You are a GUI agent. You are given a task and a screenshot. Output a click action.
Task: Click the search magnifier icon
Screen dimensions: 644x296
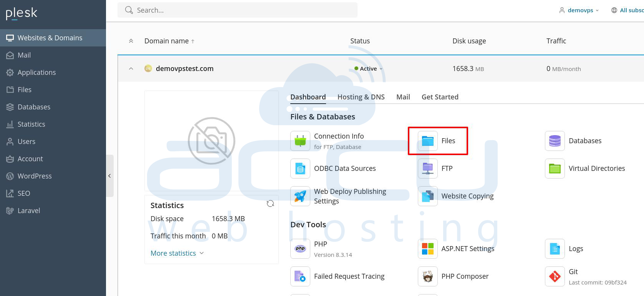tap(129, 10)
